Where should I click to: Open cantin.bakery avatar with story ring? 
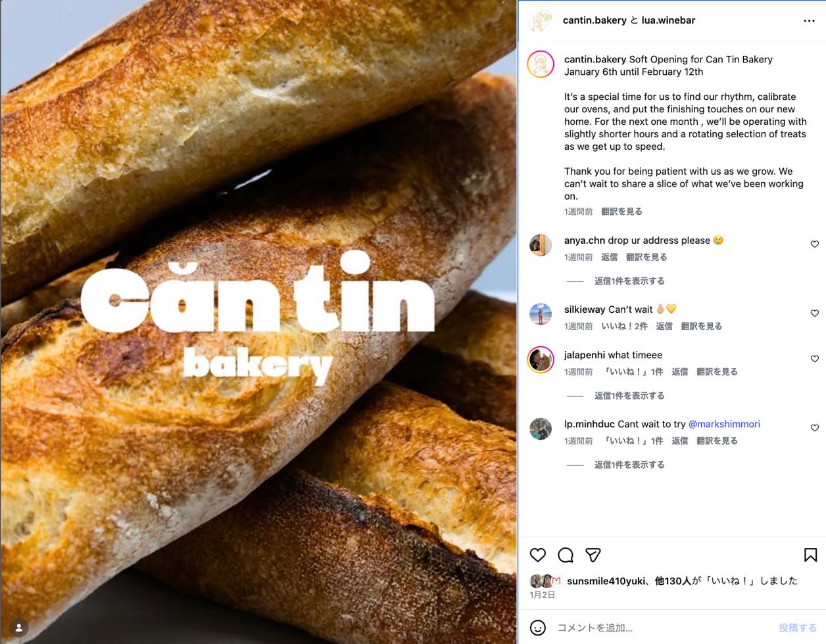(541, 64)
